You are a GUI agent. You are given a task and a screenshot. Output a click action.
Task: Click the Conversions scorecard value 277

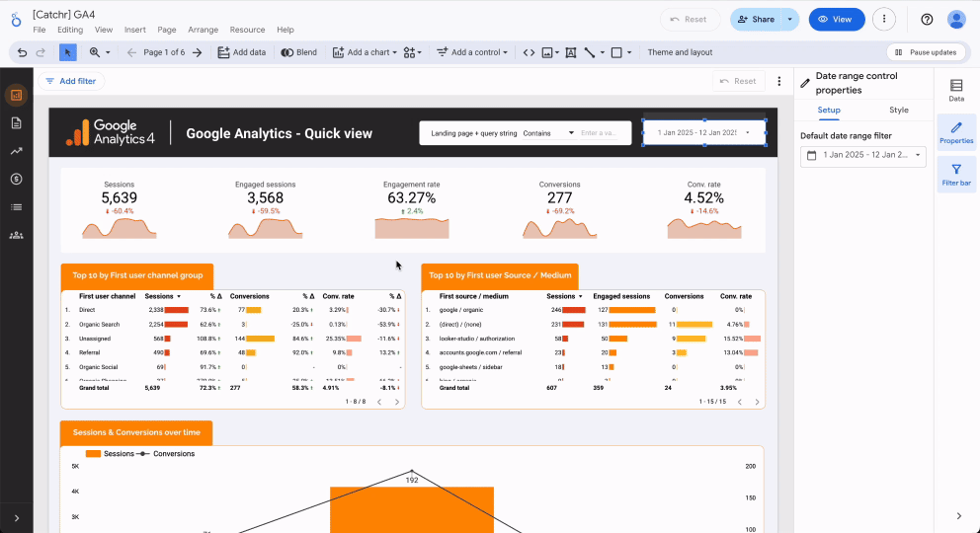coord(559,197)
